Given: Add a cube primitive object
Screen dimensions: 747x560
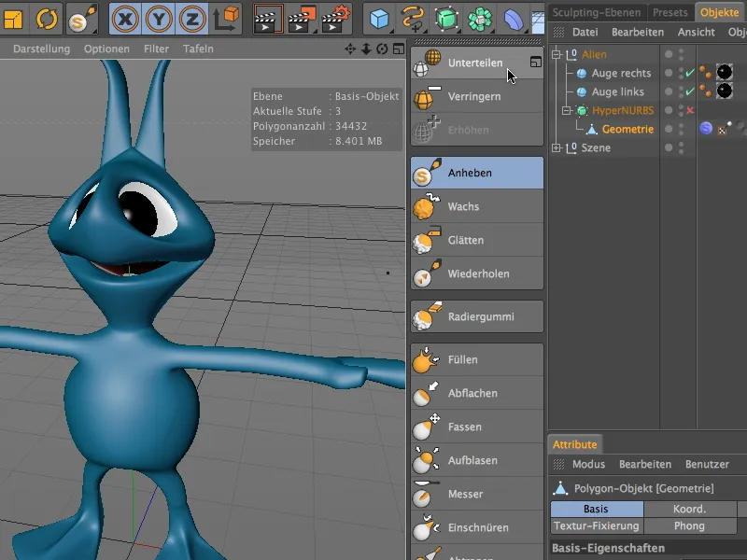Looking at the screenshot, I should click(380, 19).
